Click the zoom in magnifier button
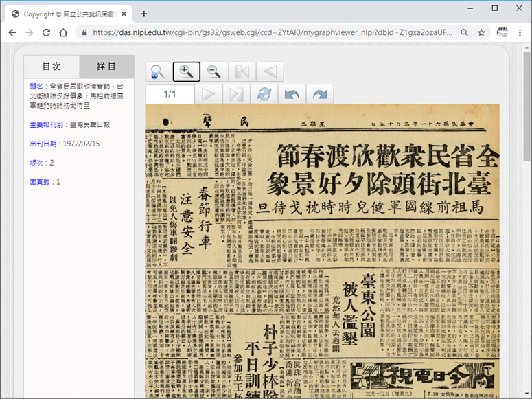This screenshot has width=532, height=399. point(186,71)
